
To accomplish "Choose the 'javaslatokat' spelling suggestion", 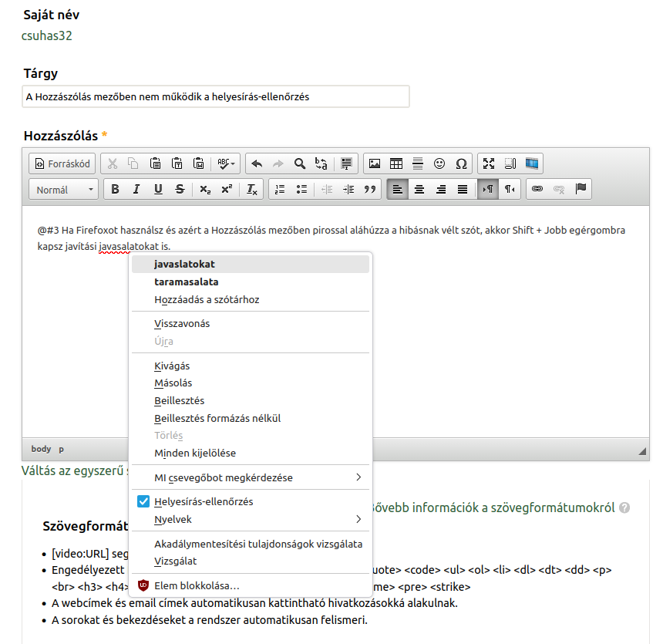I will coord(184,264).
